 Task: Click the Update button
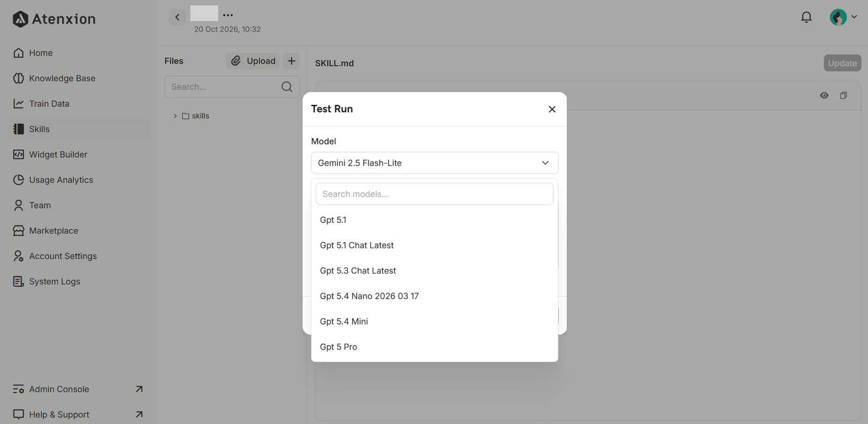842,63
